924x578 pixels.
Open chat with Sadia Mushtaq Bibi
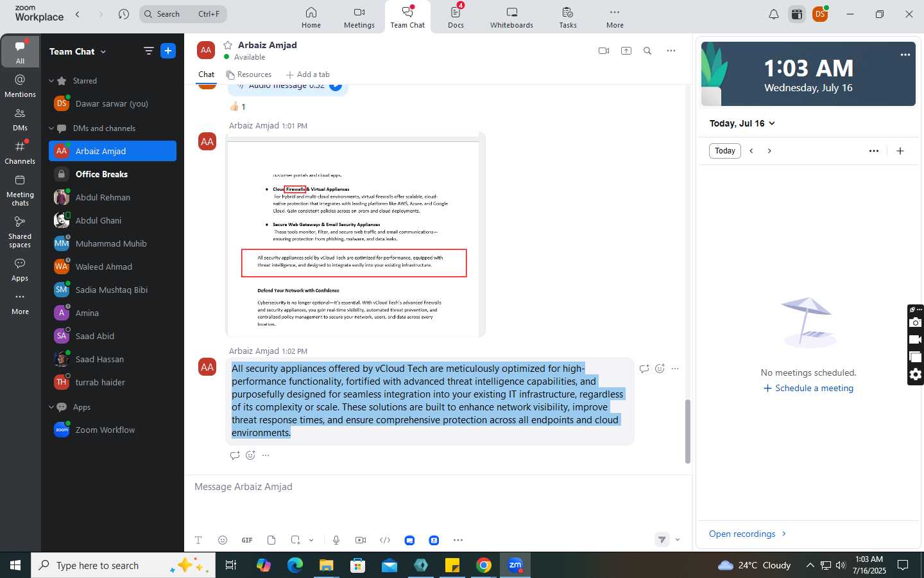pos(112,290)
